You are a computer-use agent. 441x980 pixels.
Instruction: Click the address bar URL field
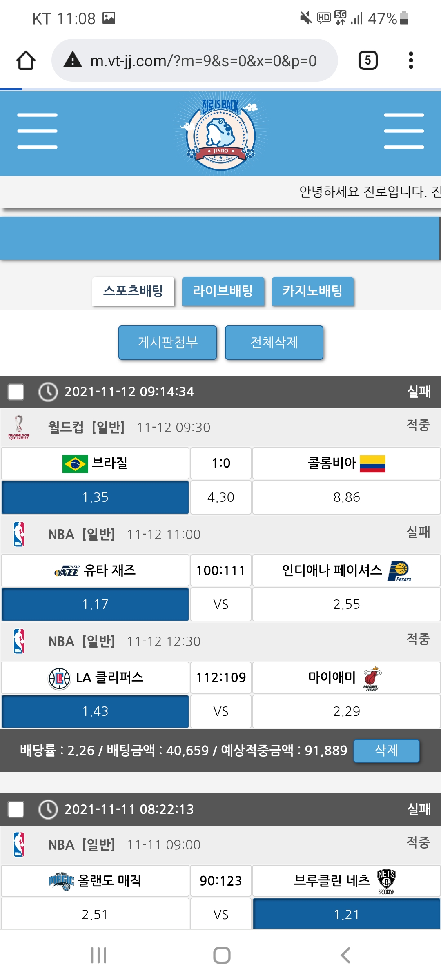coord(203,61)
